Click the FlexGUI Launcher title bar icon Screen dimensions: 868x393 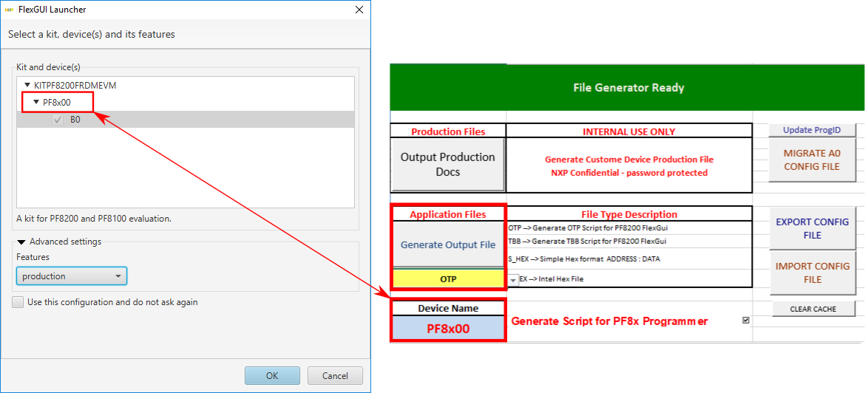coord(9,10)
